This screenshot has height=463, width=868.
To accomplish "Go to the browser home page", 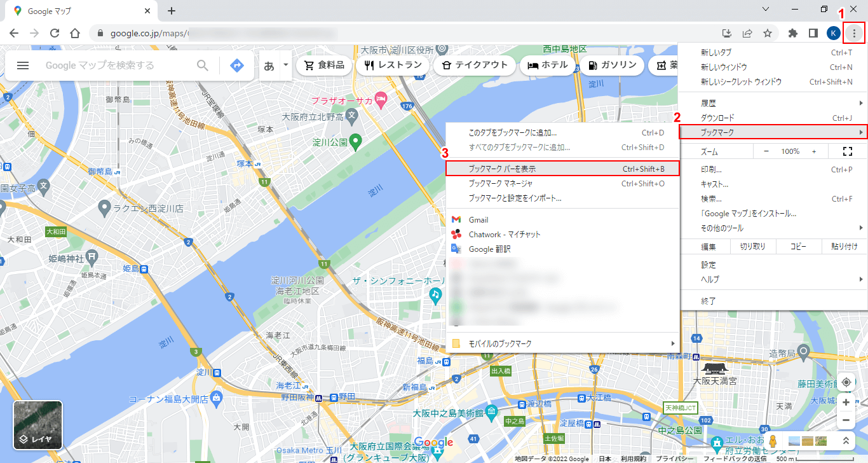I will coord(75,33).
